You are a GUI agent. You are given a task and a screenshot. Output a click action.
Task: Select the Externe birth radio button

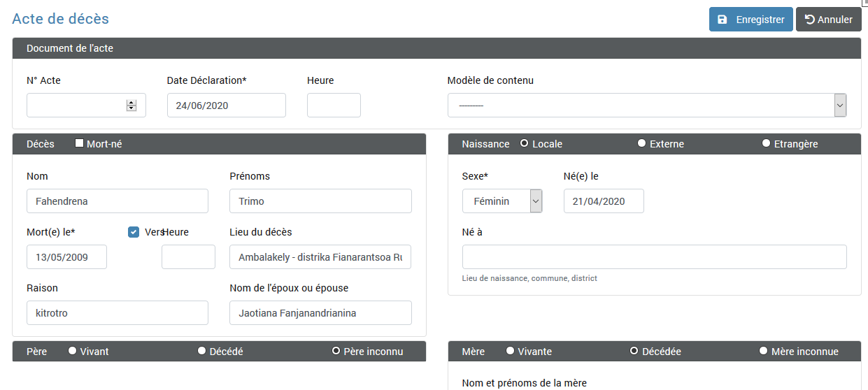(x=641, y=143)
